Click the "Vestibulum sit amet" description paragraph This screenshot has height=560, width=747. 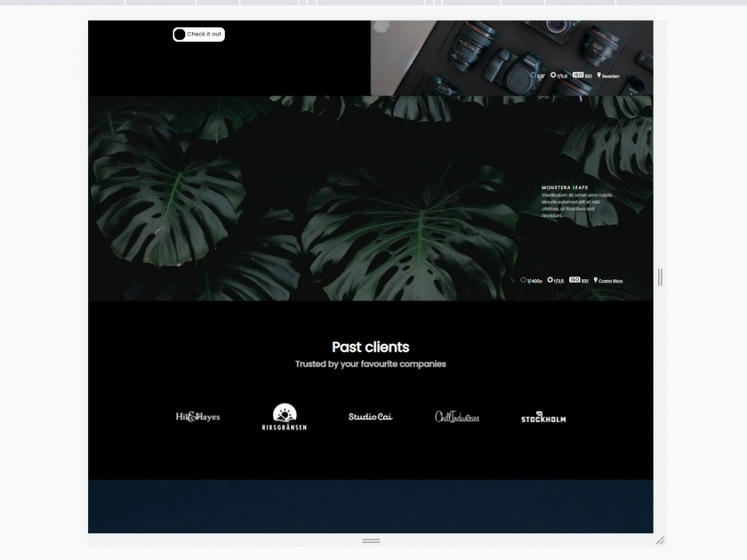click(x=577, y=205)
